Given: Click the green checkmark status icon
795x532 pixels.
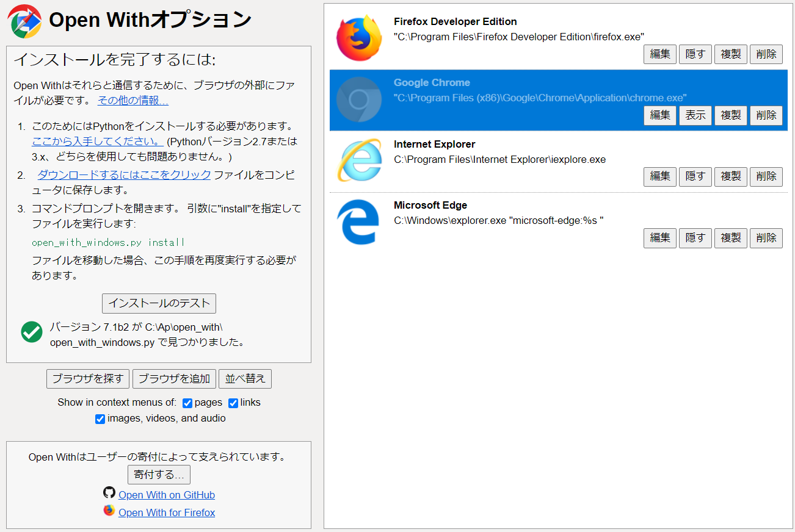Looking at the screenshot, I should (x=32, y=332).
